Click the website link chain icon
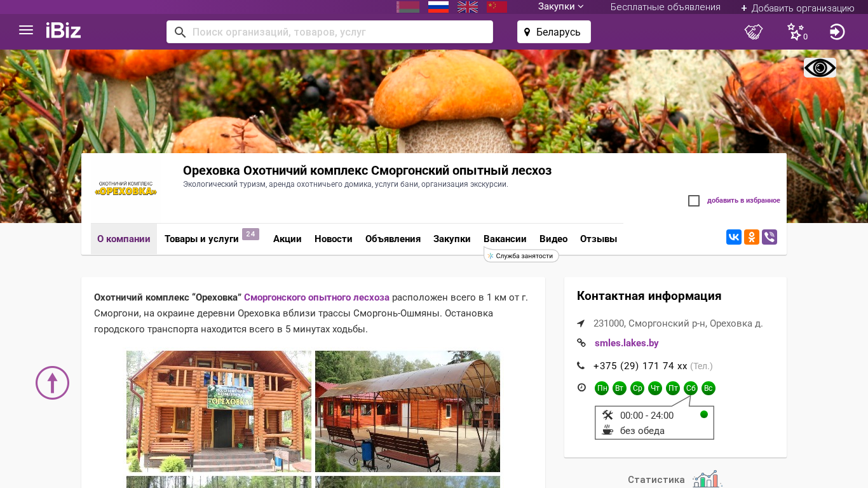 tap(581, 343)
